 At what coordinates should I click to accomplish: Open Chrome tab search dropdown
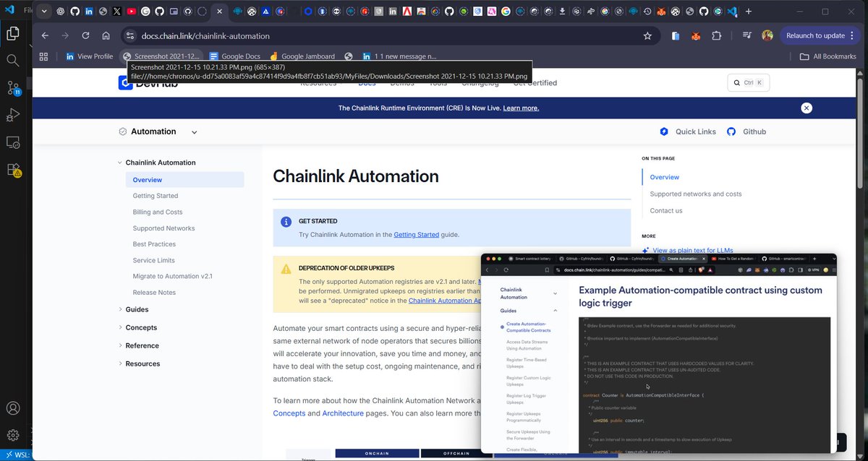(x=44, y=12)
